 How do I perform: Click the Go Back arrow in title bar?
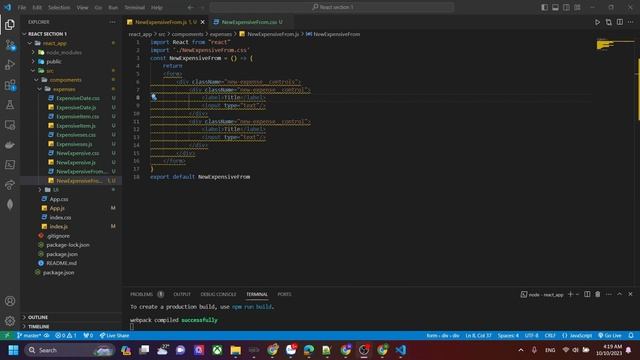click(191, 7)
